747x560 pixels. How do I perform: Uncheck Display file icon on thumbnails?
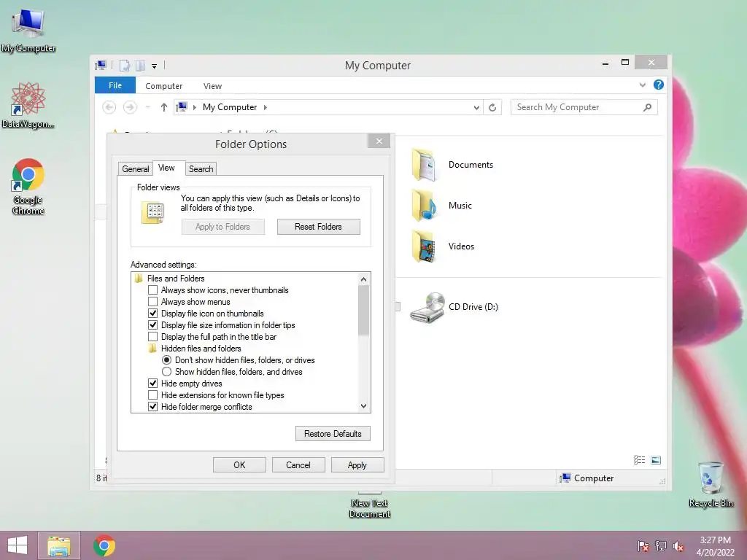pyautogui.click(x=153, y=314)
